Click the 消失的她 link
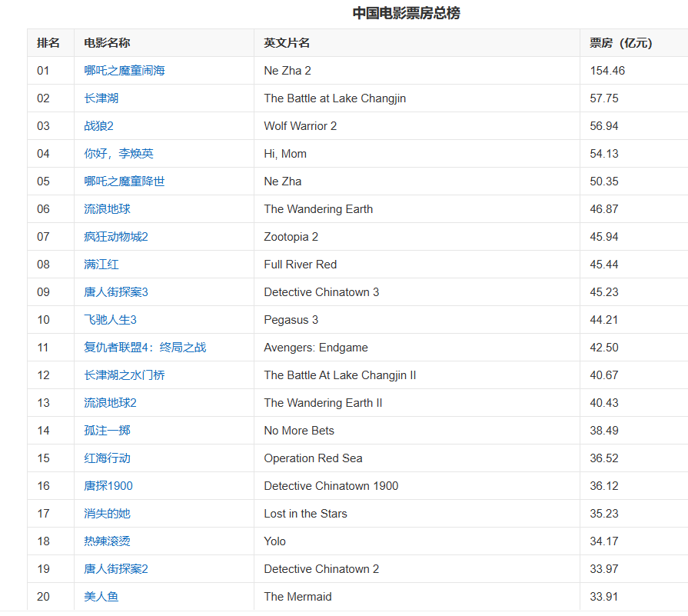Viewport: 688px width, 616px height. coord(107,513)
